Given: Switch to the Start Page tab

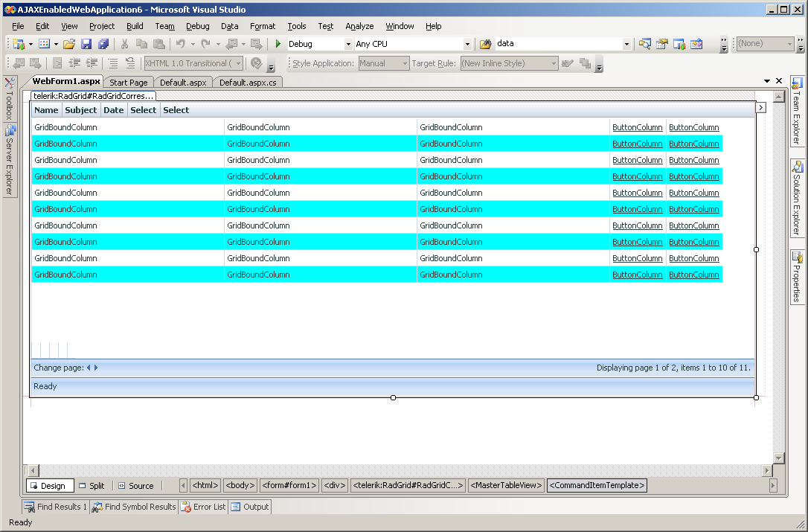Looking at the screenshot, I should click(x=128, y=83).
